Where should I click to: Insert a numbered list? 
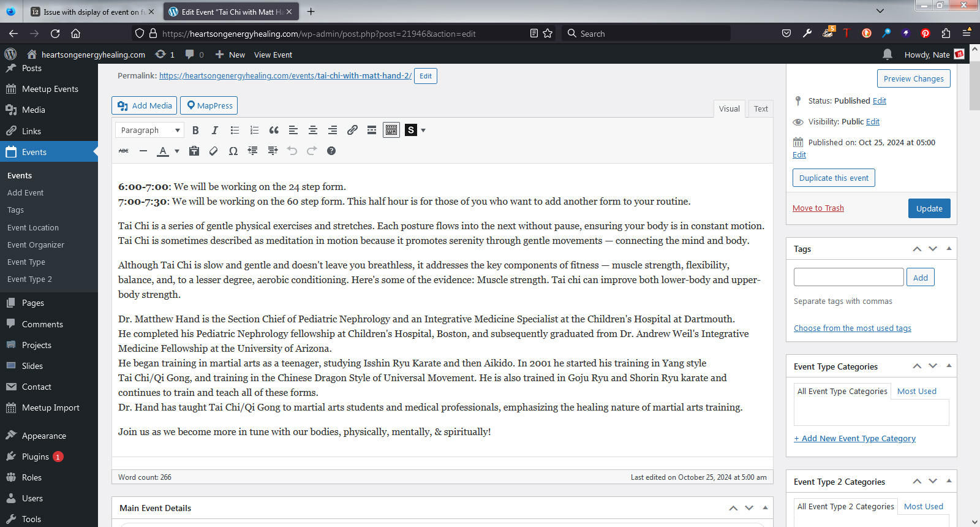point(254,130)
